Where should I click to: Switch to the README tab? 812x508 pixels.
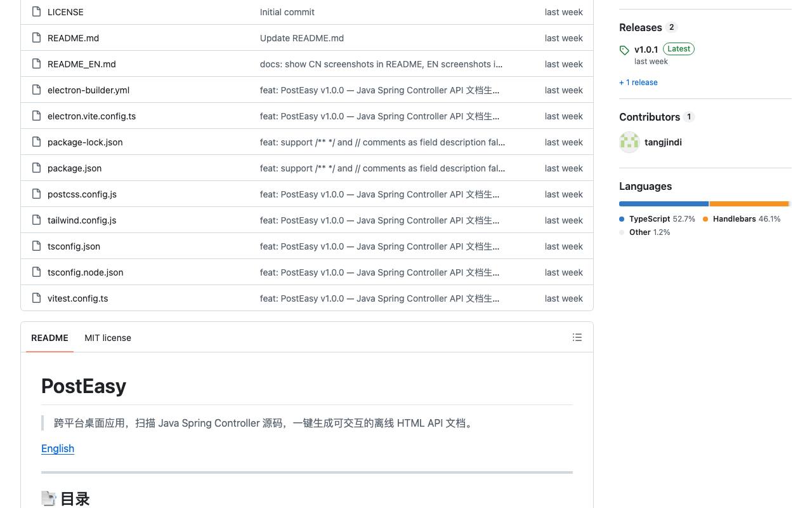(x=49, y=338)
